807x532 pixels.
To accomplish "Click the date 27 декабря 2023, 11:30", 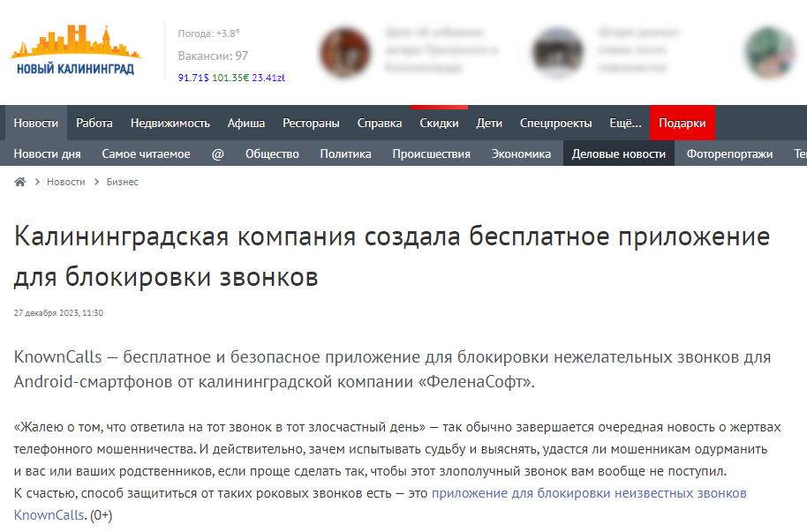I will pyautogui.click(x=58, y=313).
